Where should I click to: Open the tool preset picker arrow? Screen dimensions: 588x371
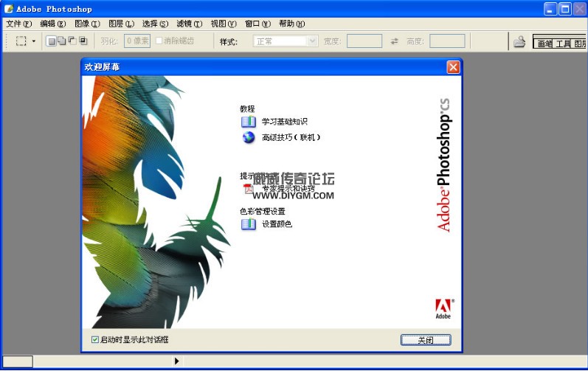click(x=34, y=41)
